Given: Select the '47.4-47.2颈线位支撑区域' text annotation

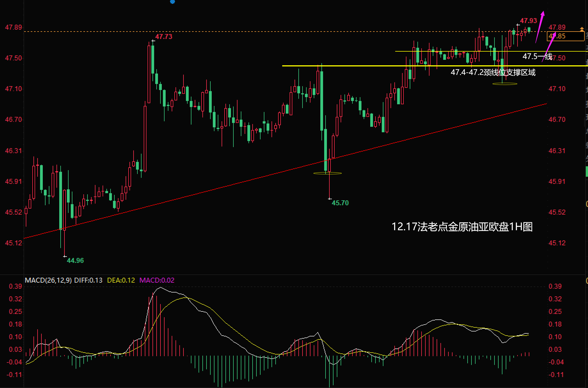Looking at the screenshot, I should 493,72.
